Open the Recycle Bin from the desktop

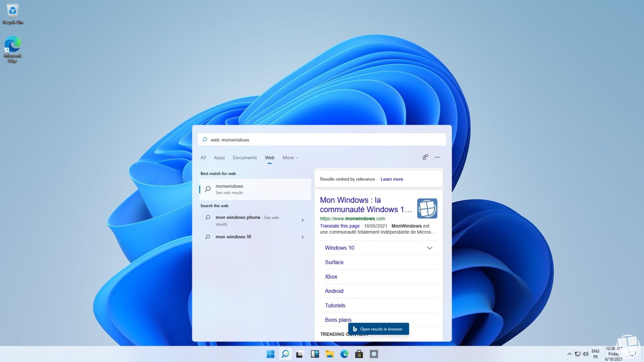point(12,12)
